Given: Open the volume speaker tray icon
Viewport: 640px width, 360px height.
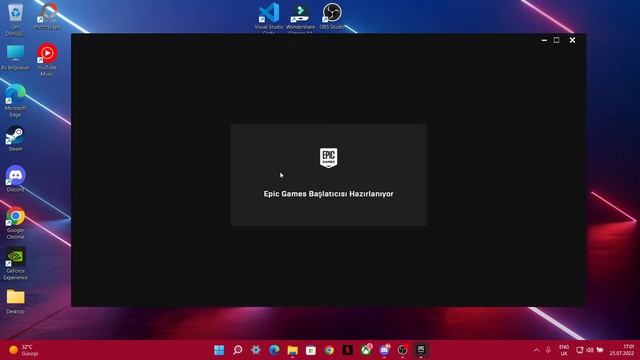Looking at the screenshot, I should (590, 350).
